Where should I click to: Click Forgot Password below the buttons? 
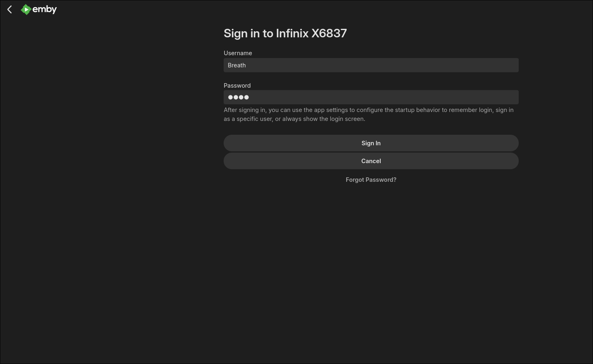coord(371,179)
